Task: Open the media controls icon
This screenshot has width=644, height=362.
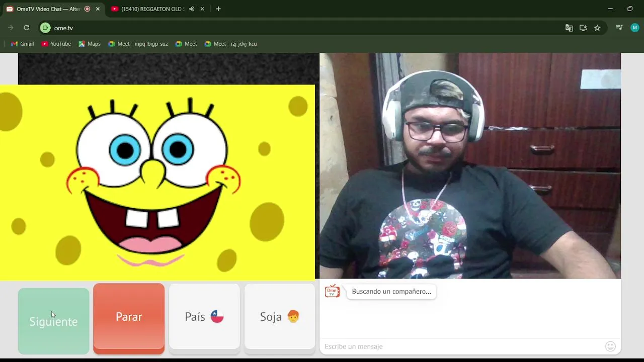Action: click(x=619, y=28)
